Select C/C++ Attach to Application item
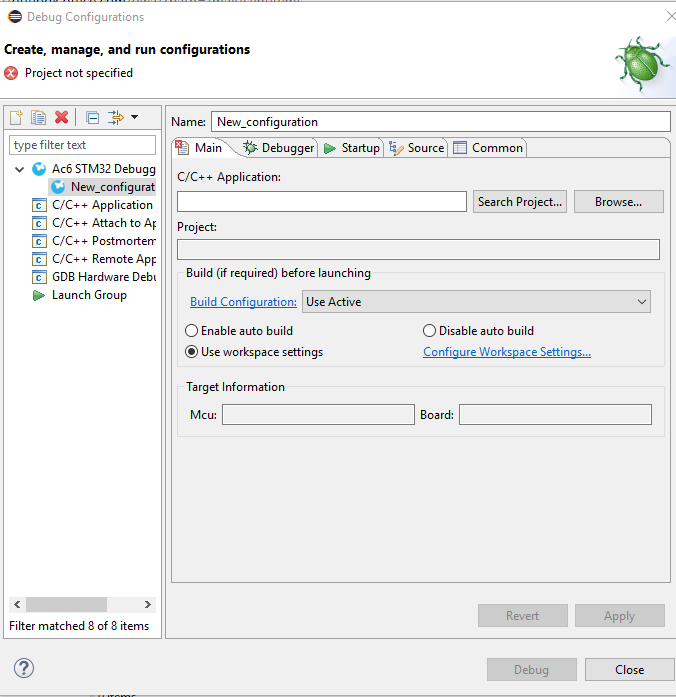Viewport: 676px width, 697px height. pyautogui.click(x=103, y=223)
